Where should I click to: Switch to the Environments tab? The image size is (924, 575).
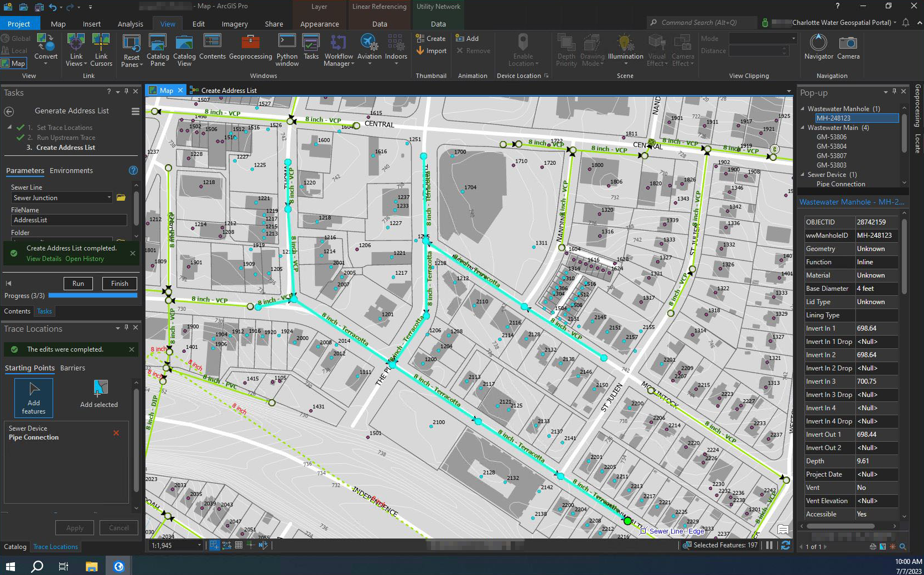[72, 170]
